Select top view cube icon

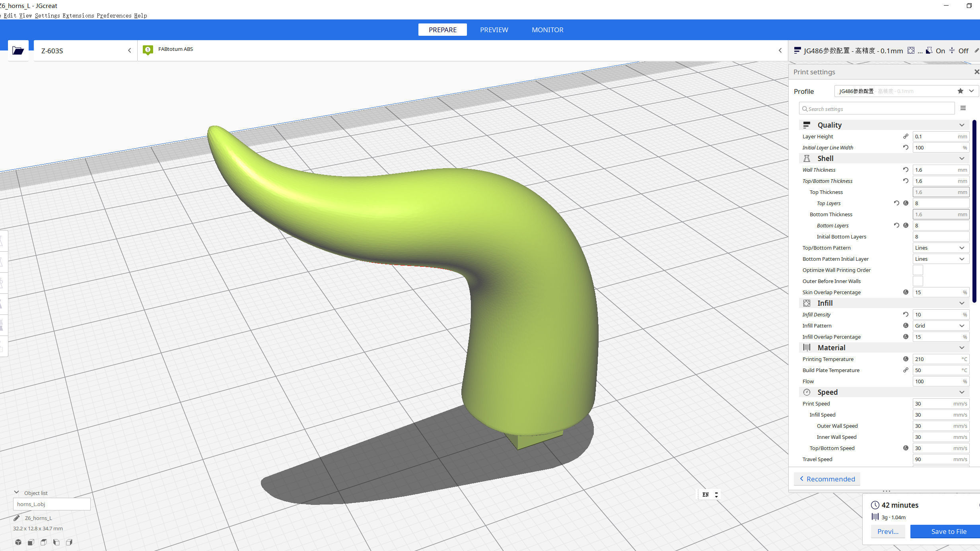(44, 542)
